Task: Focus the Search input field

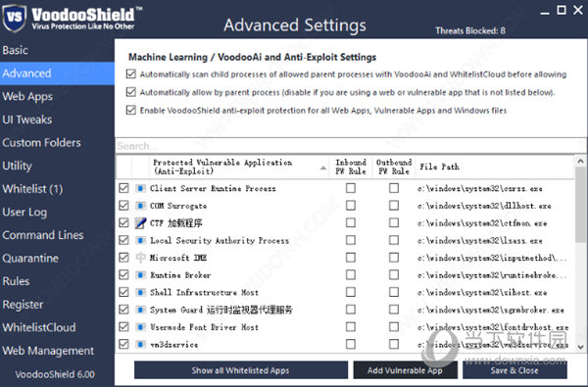Action: point(351,146)
